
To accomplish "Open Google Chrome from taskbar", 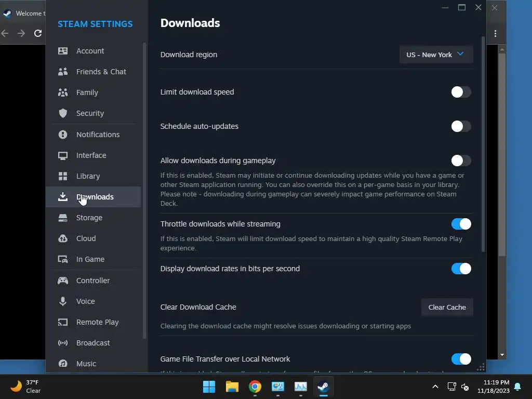I will click(255, 387).
